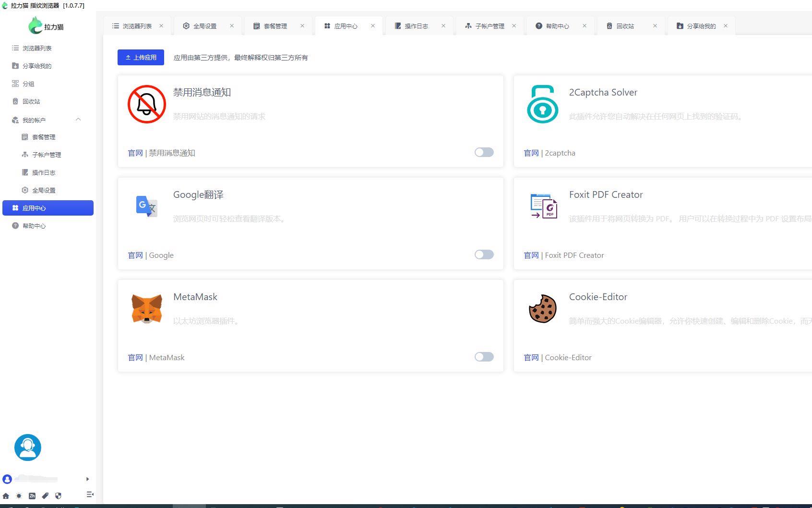The width and height of the screenshot is (812, 508).
Task: Expand the user account arrow at sidebar bottom
Action: point(87,479)
